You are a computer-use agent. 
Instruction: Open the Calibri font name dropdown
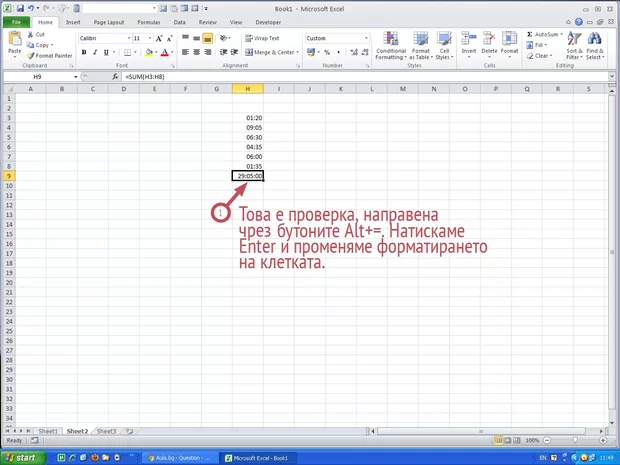129,38
